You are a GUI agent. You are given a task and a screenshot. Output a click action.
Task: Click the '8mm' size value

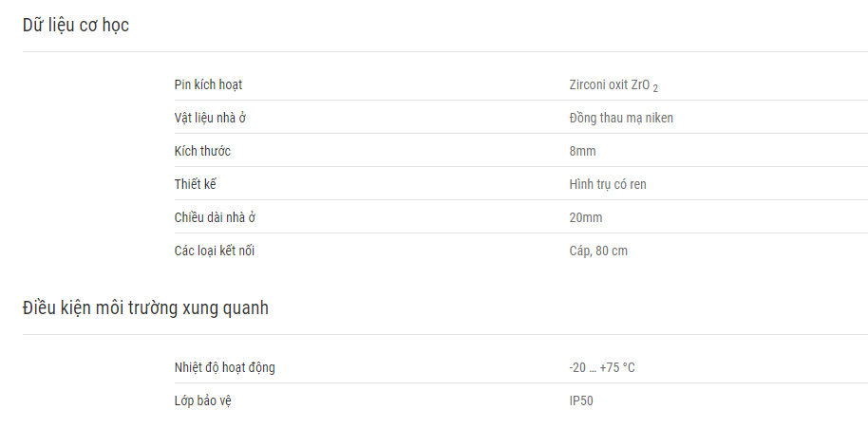pyautogui.click(x=582, y=151)
